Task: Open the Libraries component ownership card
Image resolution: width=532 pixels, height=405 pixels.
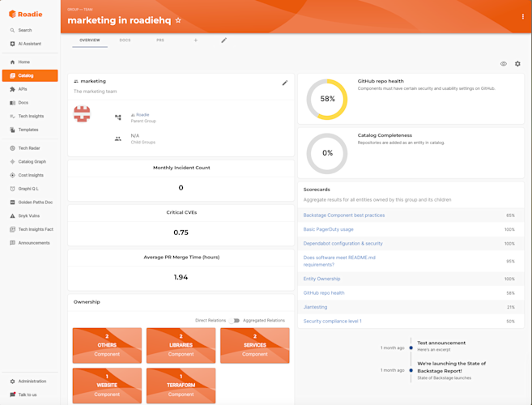Action: tap(181, 346)
